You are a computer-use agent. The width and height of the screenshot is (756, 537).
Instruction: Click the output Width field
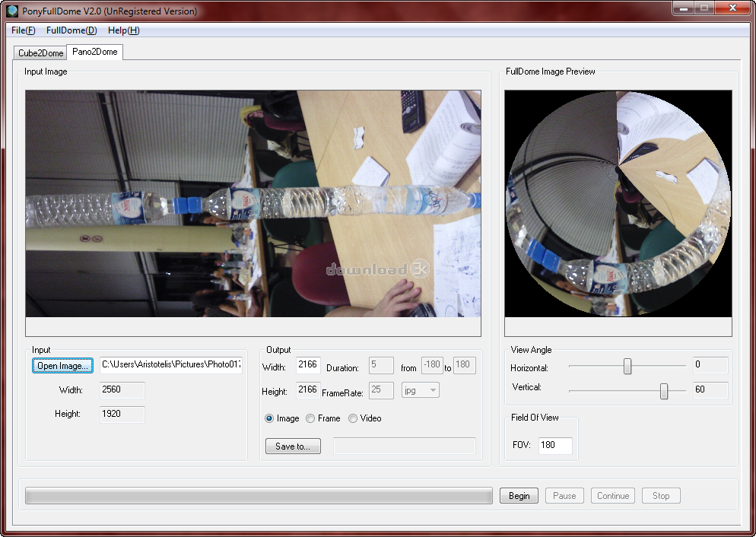click(308, 367)
